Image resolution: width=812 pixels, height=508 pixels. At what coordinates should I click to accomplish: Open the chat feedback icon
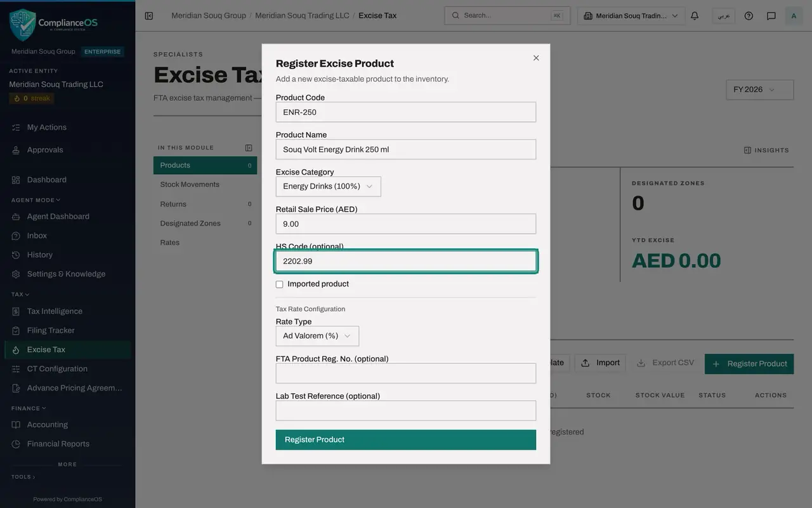771,16
